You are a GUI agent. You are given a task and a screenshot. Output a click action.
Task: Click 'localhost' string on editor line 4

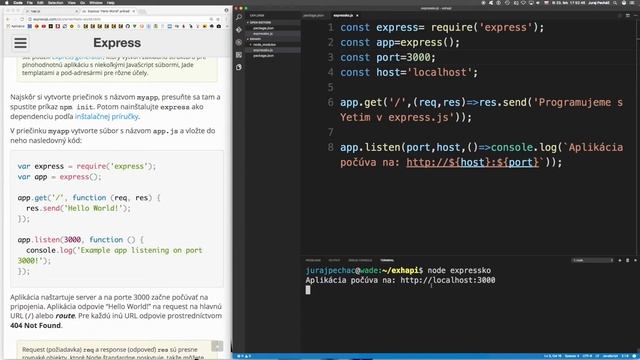pos(439,72)
